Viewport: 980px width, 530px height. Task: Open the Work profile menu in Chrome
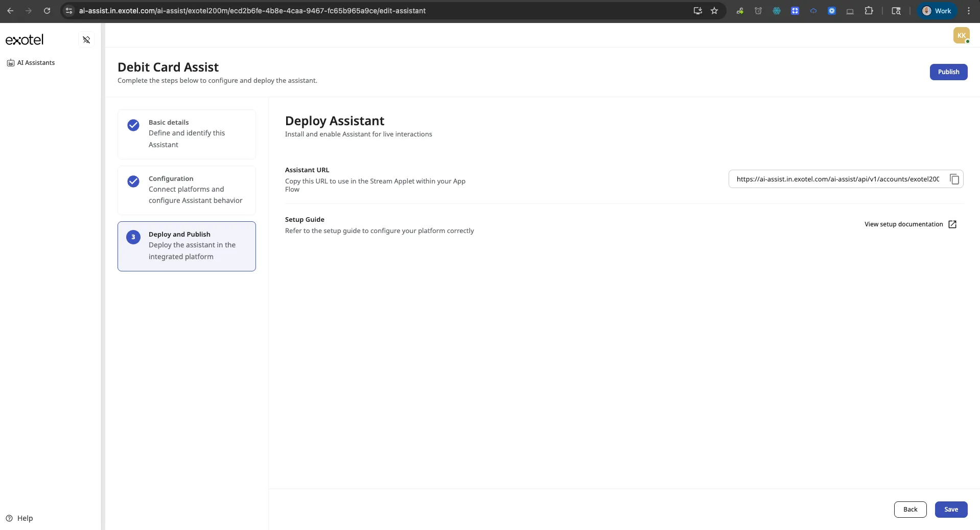click(x=937, y=11)
